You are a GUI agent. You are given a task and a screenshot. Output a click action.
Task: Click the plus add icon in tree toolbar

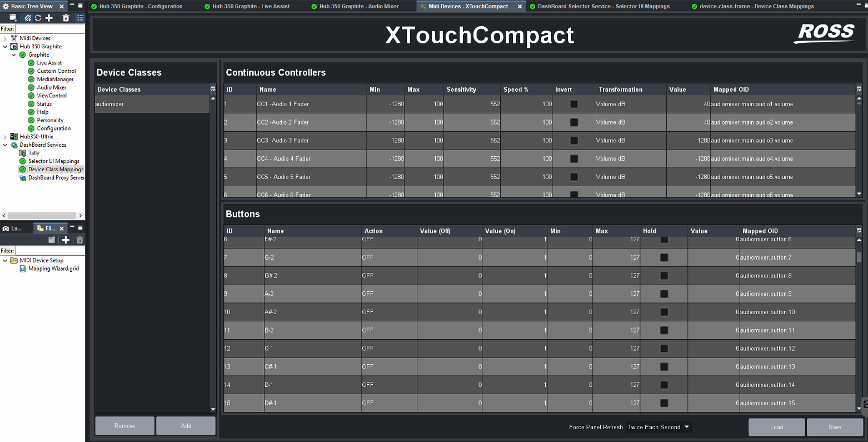tap(49, 18)
